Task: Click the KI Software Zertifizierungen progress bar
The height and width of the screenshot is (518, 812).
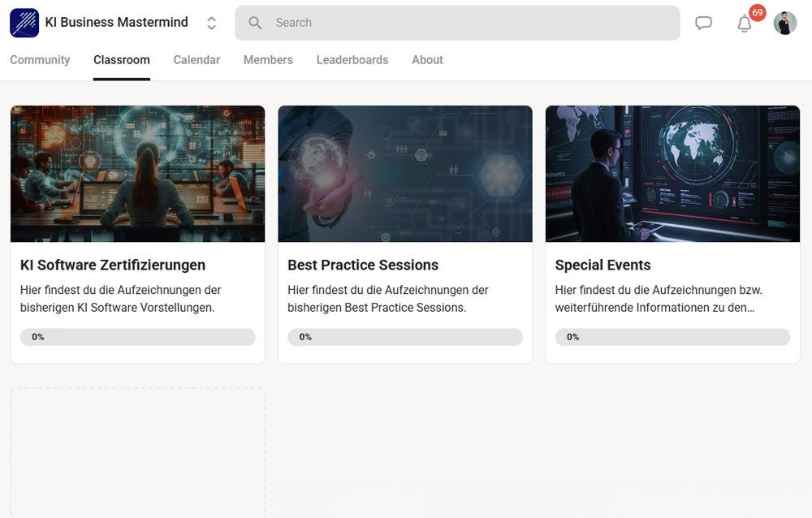Action: (x=138, y=337)
